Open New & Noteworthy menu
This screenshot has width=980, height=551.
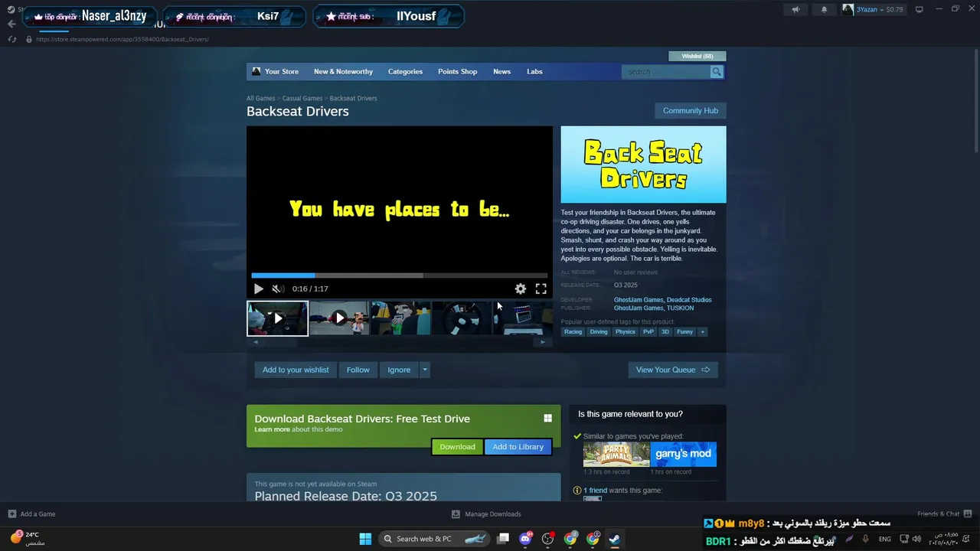343,72
